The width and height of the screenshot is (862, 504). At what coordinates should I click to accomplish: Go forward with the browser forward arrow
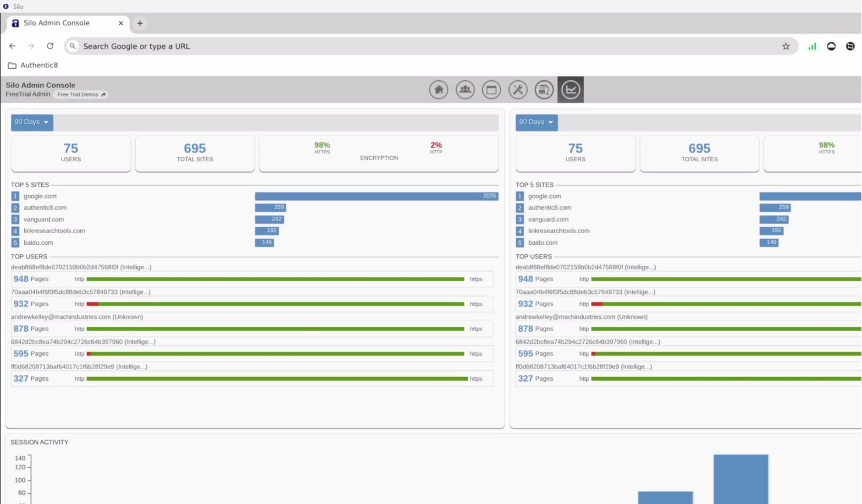click(31, 46)
